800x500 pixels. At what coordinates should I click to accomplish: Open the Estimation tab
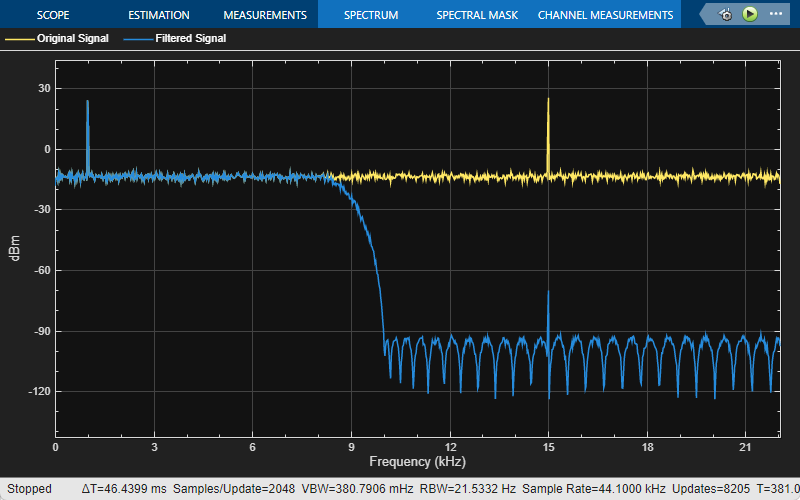click(x=159, y=15)
